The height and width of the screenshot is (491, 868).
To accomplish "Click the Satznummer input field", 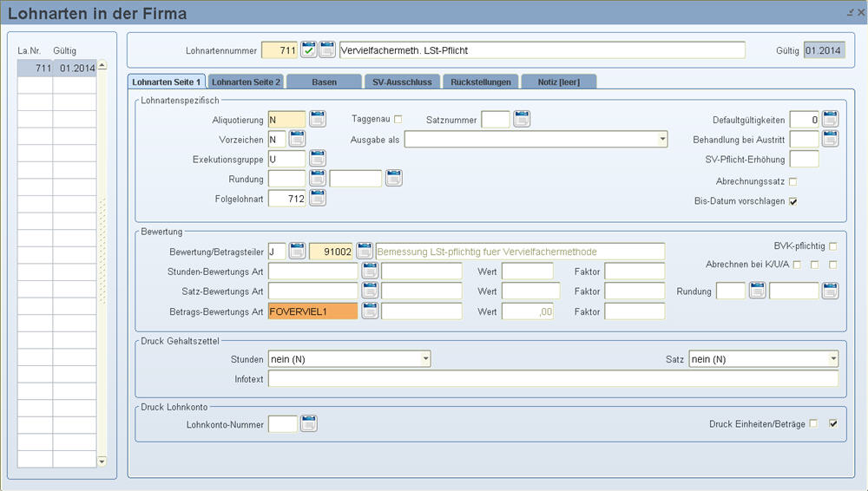I will pyautogui.click(x=496, y=120).
